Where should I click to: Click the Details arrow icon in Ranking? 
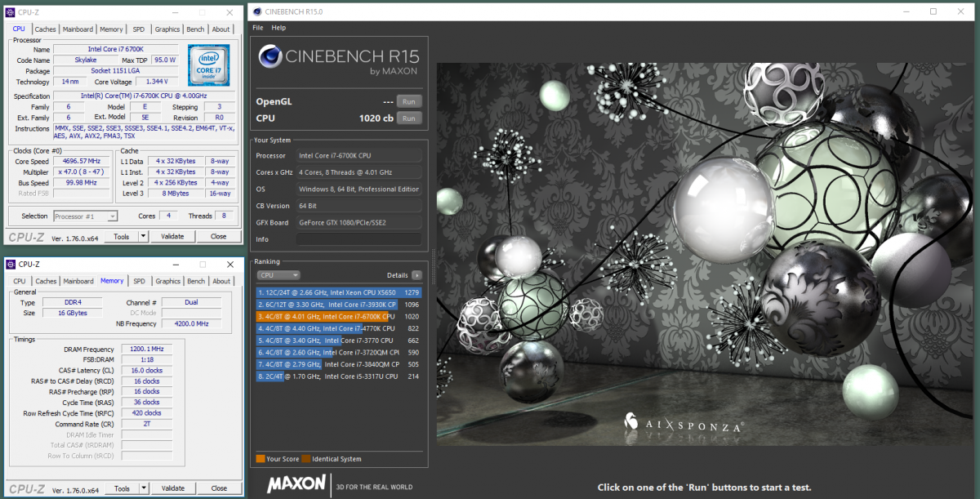click(x=416, y=275)
